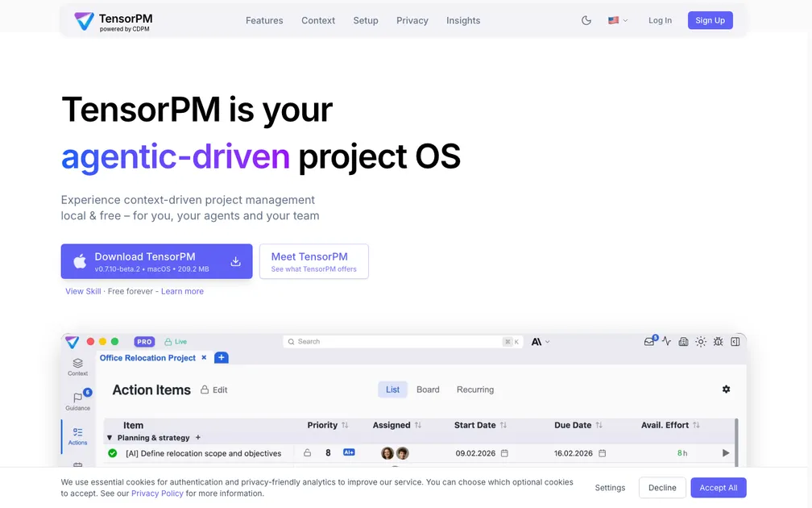Screen dimensions: 812x508
Task: Click the lock icon in Define relocation row
Action: pos(307,452)
